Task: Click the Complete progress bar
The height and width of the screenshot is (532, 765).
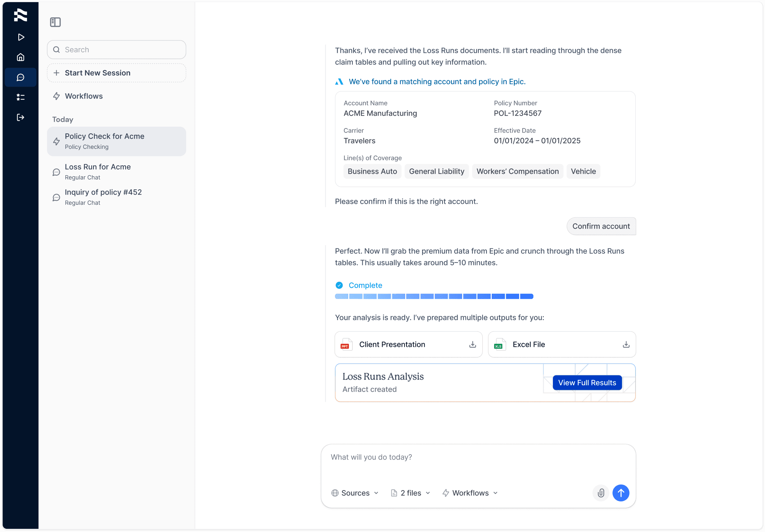Action: pos(434,296)
